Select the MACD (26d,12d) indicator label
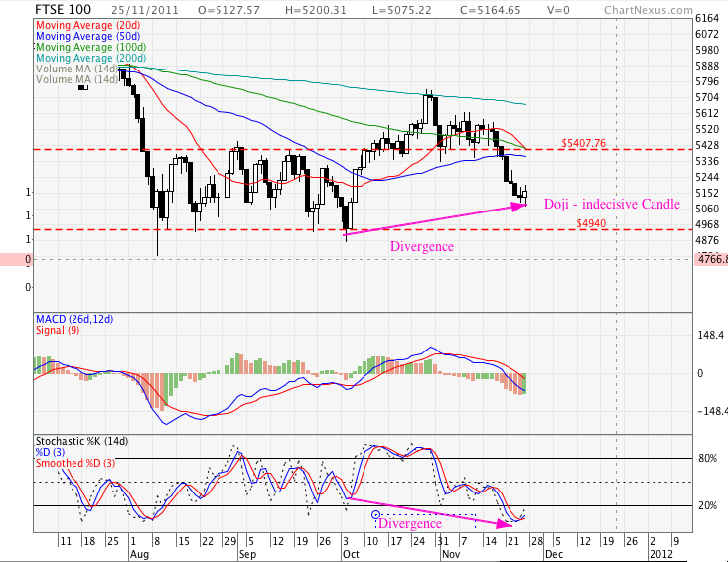728x562 pixels. [74, 319]
